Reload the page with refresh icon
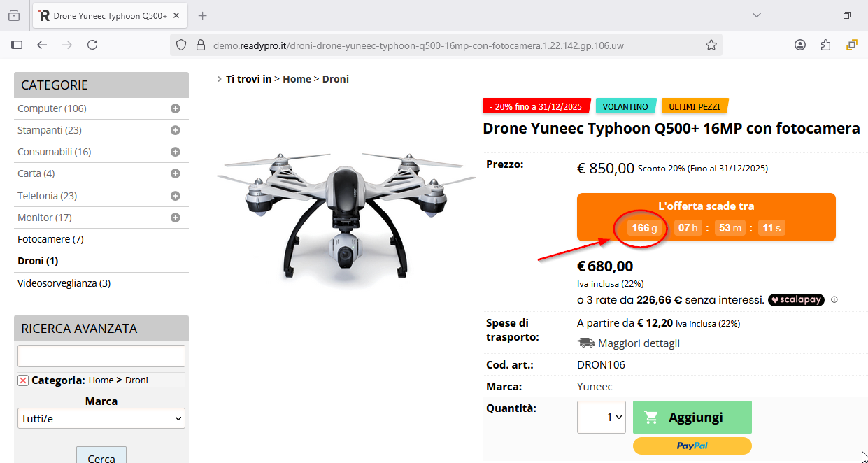868x463 pixels. [x=92, y=45]
